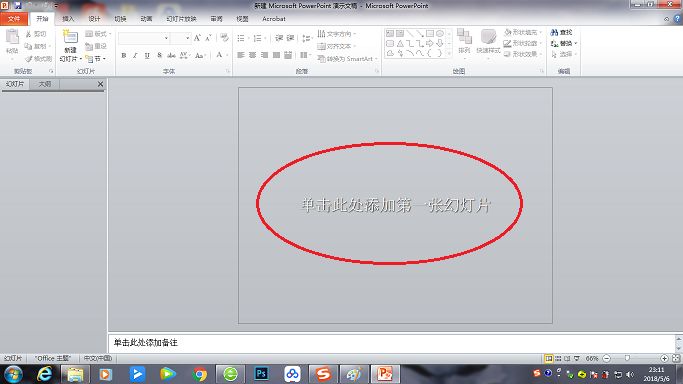
Task: Switch to the Insert ribbon tab
Action: tap(68, 19)
